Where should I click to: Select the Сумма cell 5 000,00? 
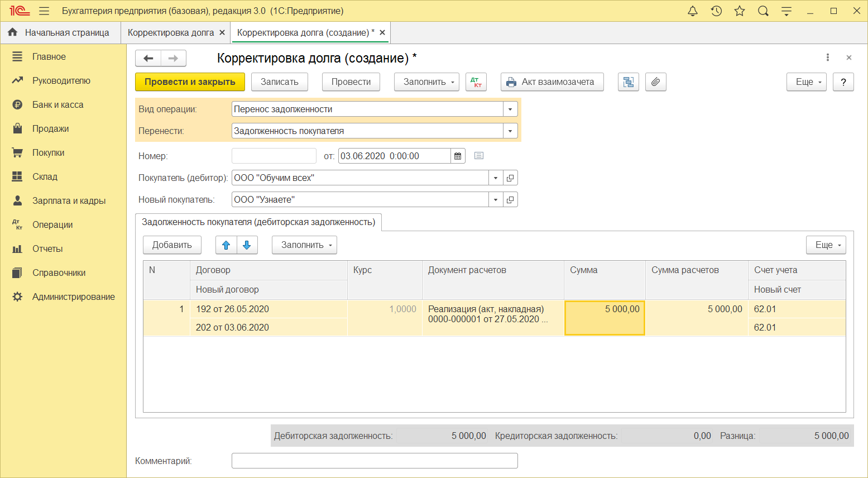[x=605, y=318]
